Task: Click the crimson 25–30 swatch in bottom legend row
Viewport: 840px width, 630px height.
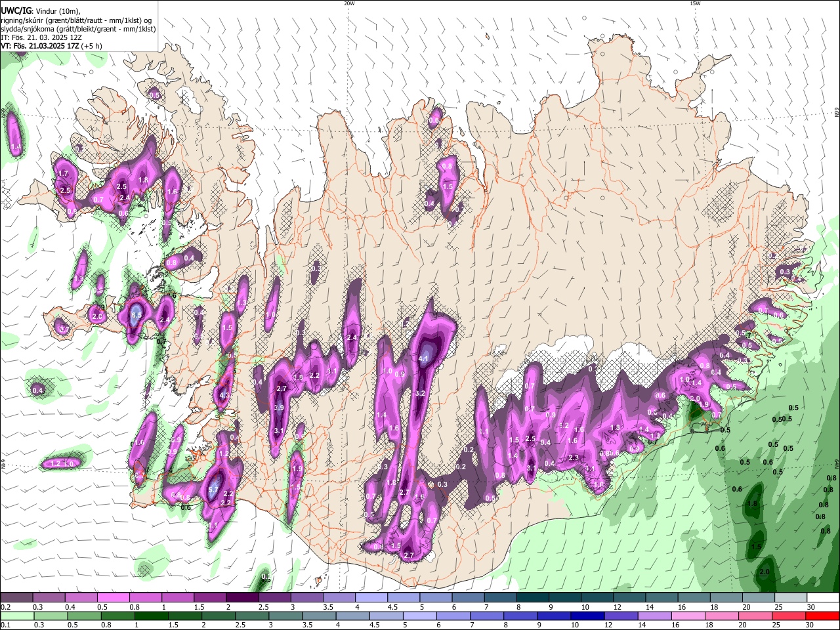Action: pyautogui.click(x=789, y=616)
